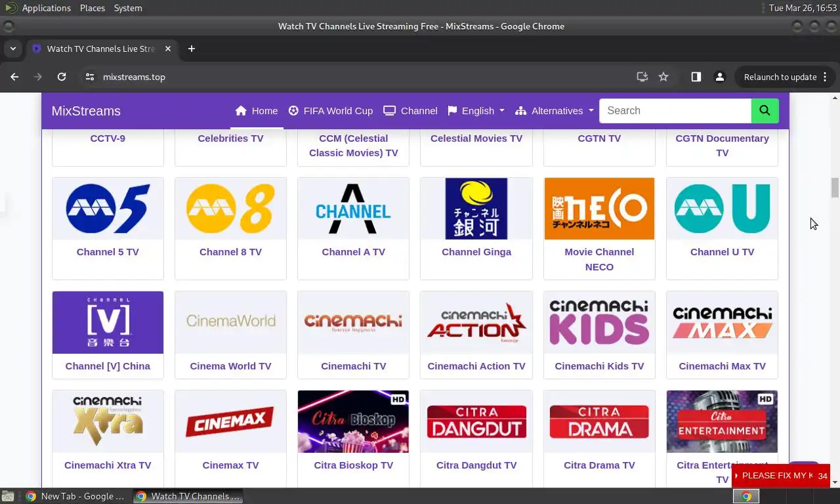Open the Chrome profile avatar

[x=720, y=77]
